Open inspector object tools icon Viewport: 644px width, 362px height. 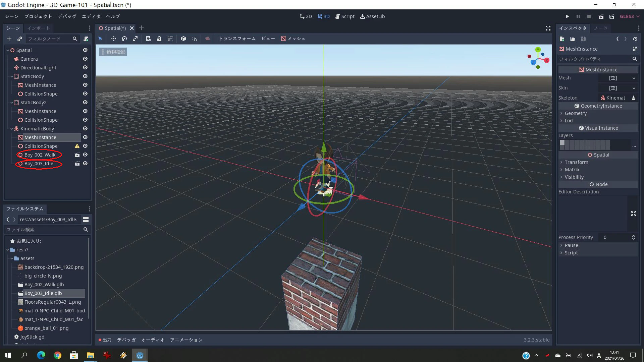[635, 49]
